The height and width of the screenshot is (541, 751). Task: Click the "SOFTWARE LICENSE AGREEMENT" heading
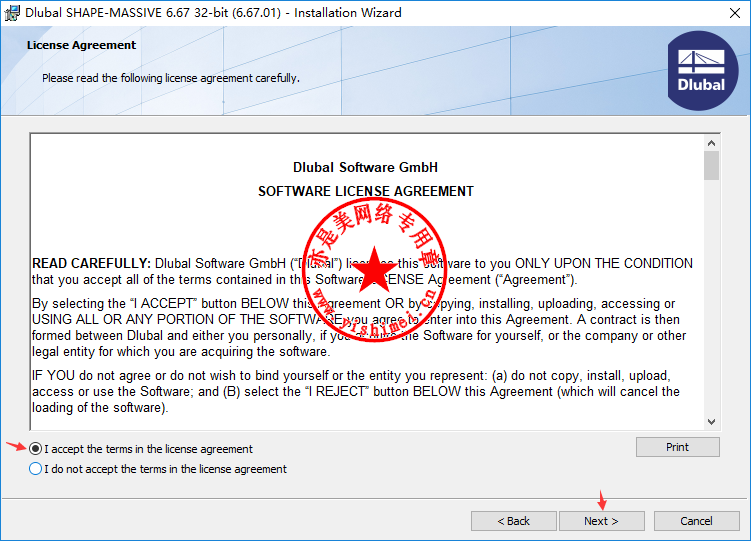tap(365, 192)
